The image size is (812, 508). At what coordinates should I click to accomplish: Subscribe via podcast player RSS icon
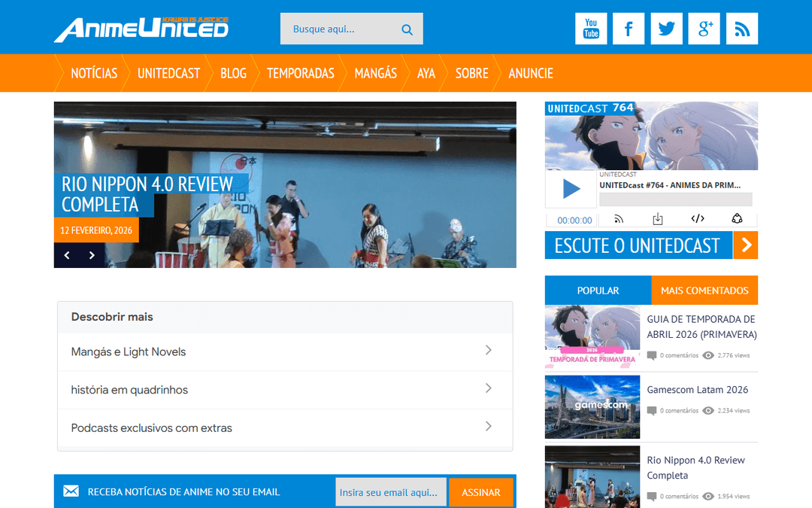coord(618,219)
